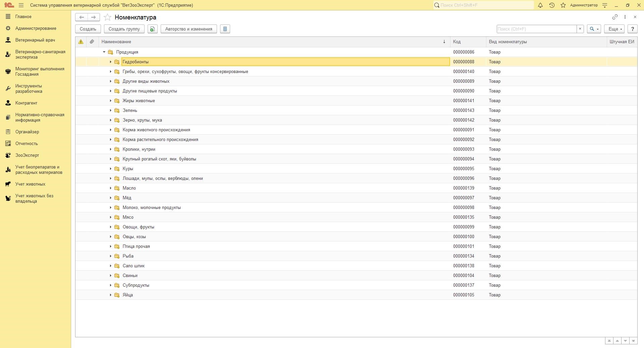Select the Сало шпик folder row
The width and height of the screenshot is (644, 348).
click(x=356, y=266)
